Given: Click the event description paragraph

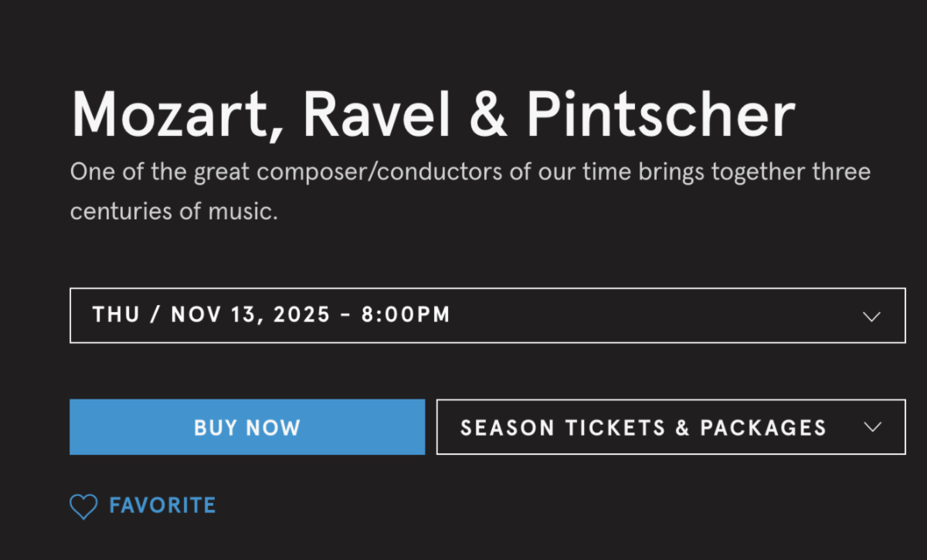Looking at the screenshot, I should click(470, 191).
